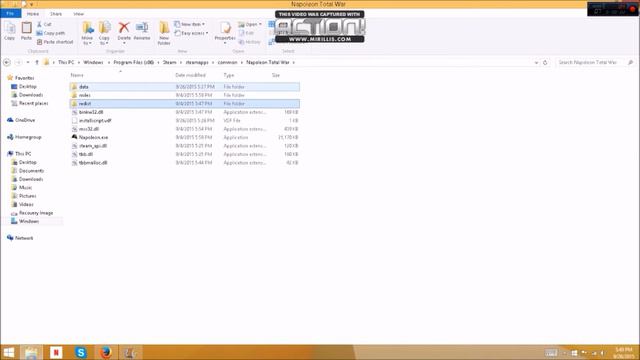Switch to the View ribbon tab
640x360 pixels.
(78, 14)
